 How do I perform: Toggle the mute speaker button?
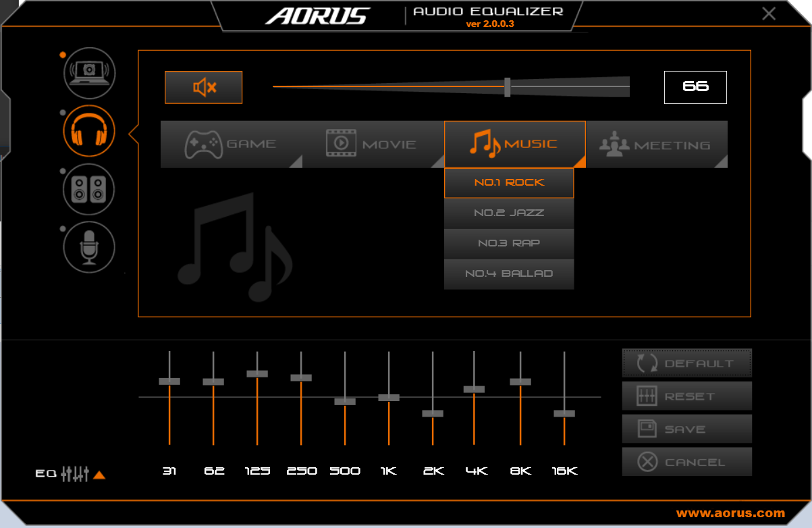(203, 87)
